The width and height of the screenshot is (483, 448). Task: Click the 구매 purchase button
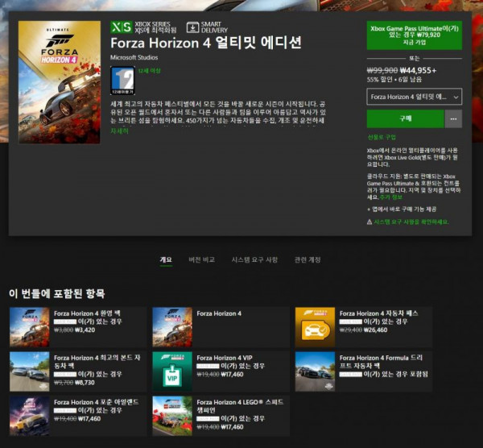coord(406,118)
